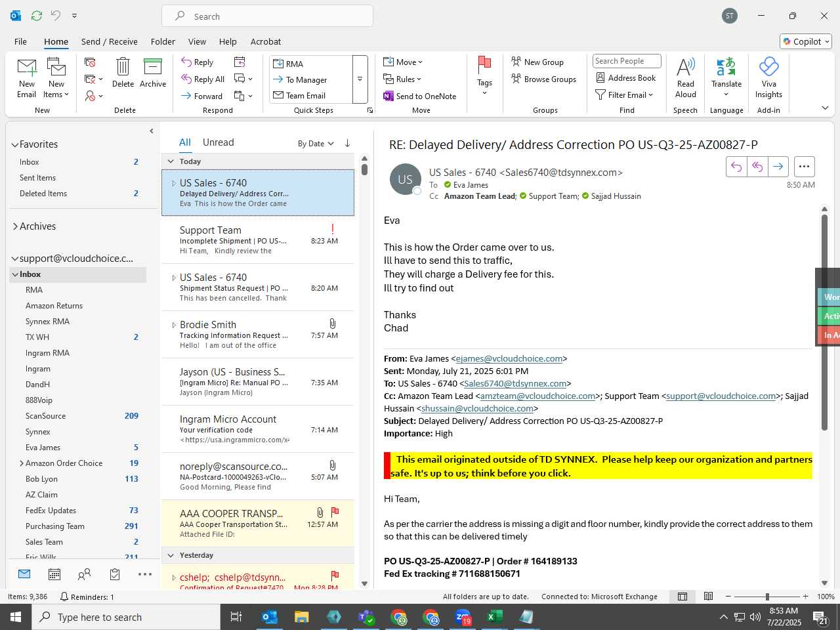This screenshot has height=630, width=840.
Task: Click the Reply button in ribbon
Action: point(198,62)
